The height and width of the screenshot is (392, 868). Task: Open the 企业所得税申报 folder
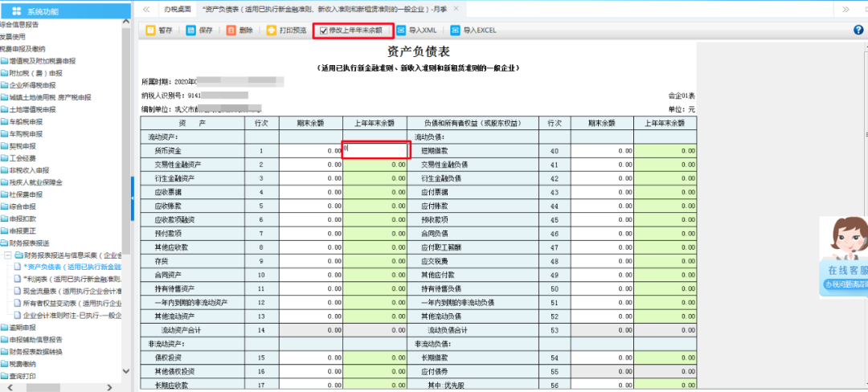[x=28, y=85]
